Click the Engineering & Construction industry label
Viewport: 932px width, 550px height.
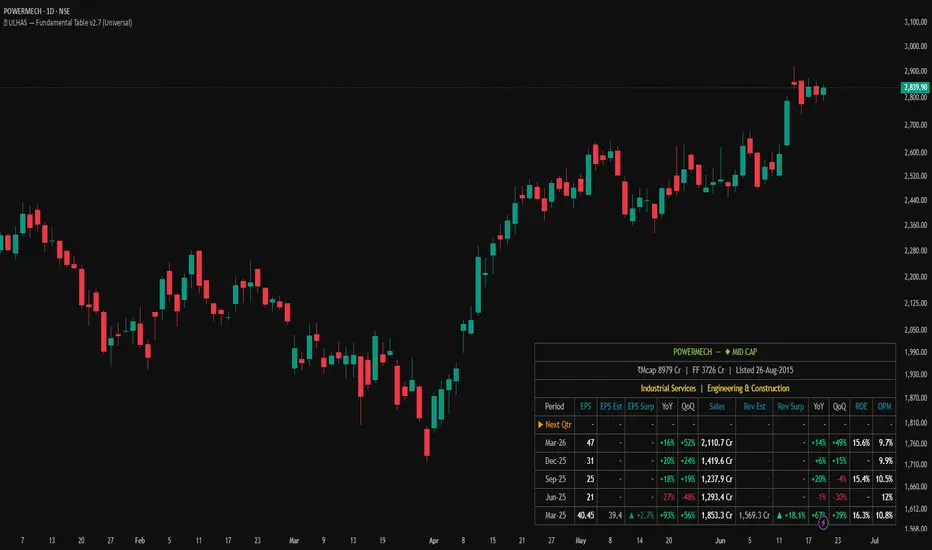pos(748,388)
